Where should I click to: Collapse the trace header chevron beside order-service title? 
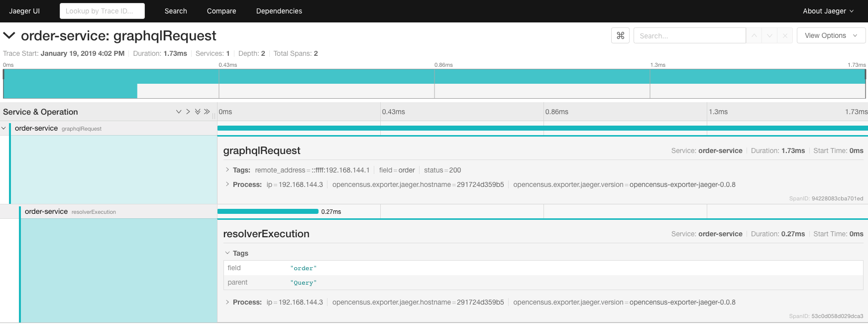click(9, 35)
